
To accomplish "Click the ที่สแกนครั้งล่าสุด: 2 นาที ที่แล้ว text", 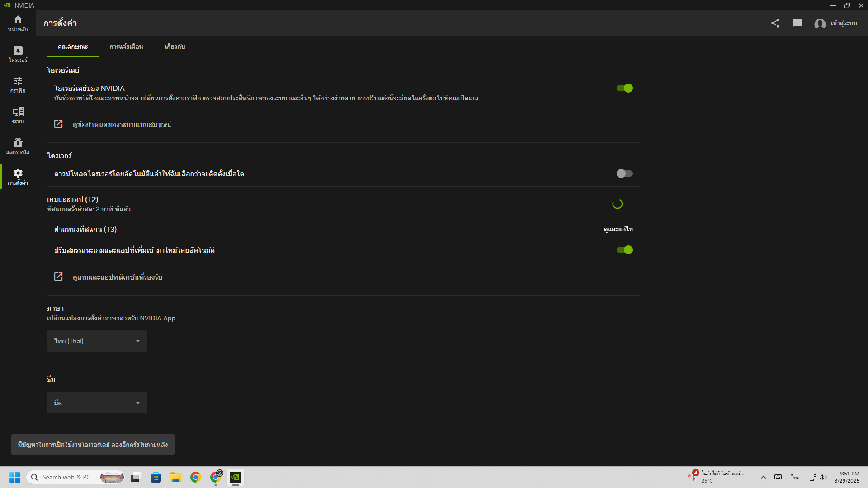I will tap(89, 209).
